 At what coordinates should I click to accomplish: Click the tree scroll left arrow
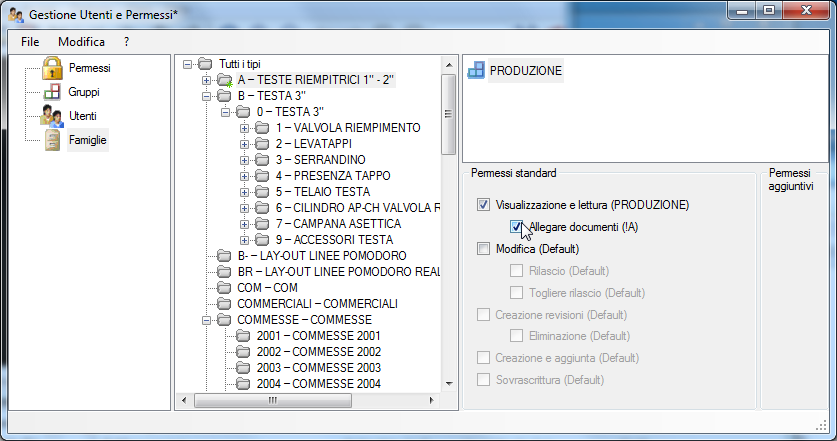pyautogui.click(x=185, y=400)
